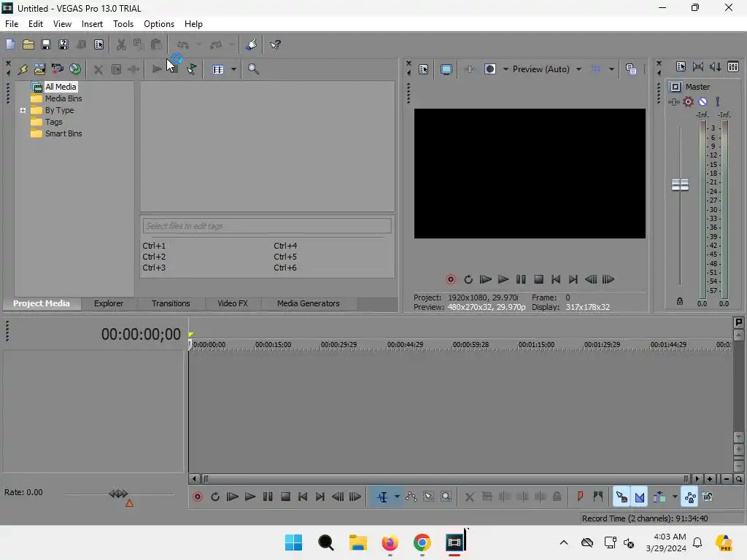Open Overlays dropdown arrow in preview toolbar
The width and height of the screenshot is (747, 560).
click(x=611, y=69)
